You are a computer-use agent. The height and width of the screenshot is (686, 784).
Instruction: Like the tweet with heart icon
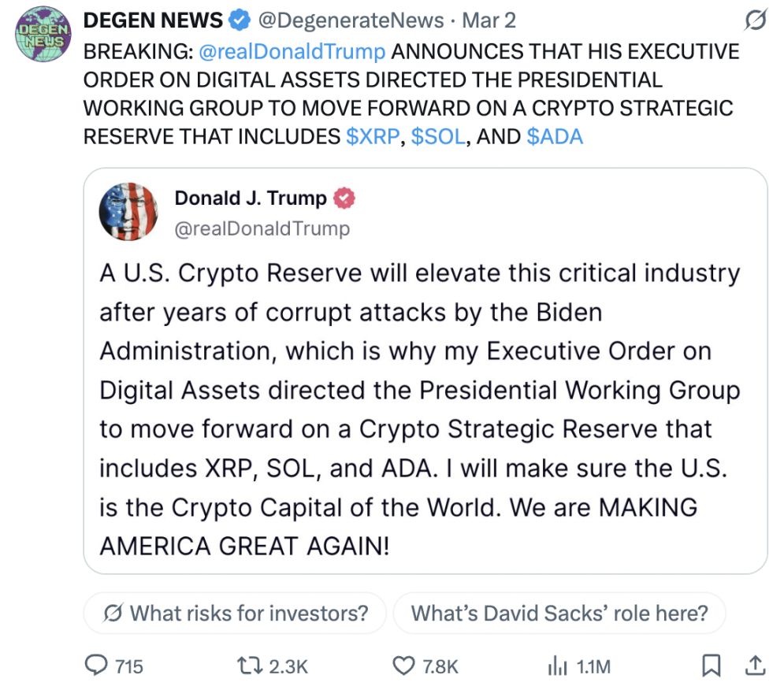[403, 666]
